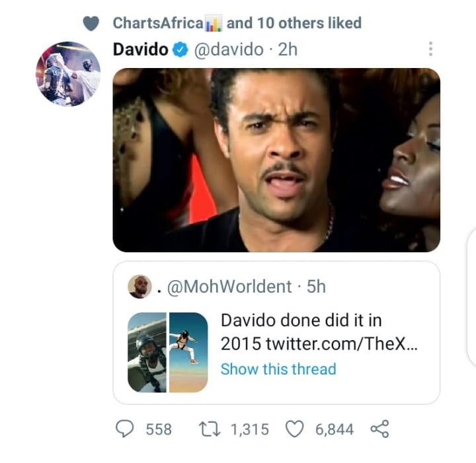Click the blue verified badge next to Davido
This screenshot has height=463, width=476.
coord(180,50)
